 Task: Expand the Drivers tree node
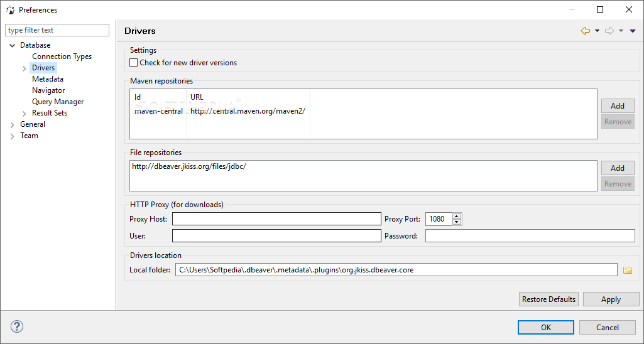tap(25, 68)
